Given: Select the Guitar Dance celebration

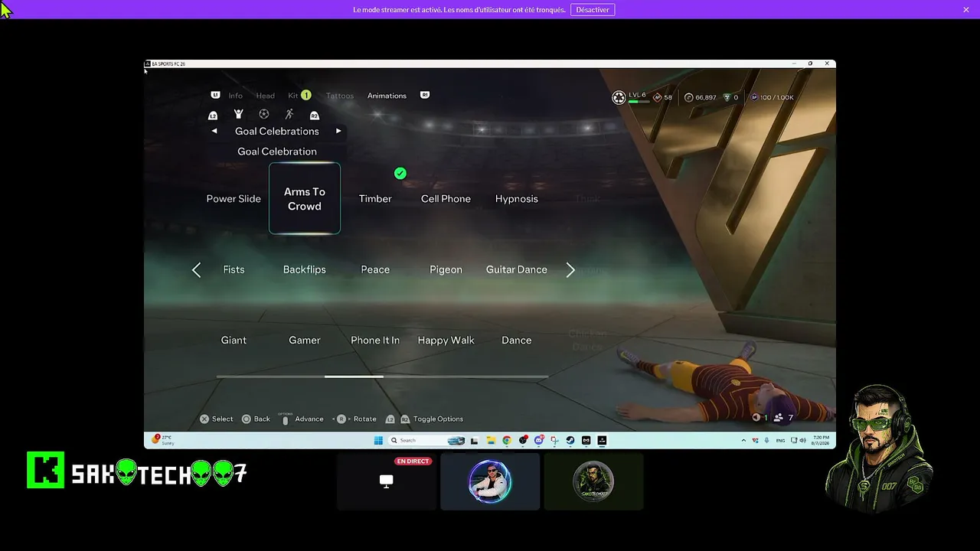Looking at the screenshot, I should coord(517,269).
